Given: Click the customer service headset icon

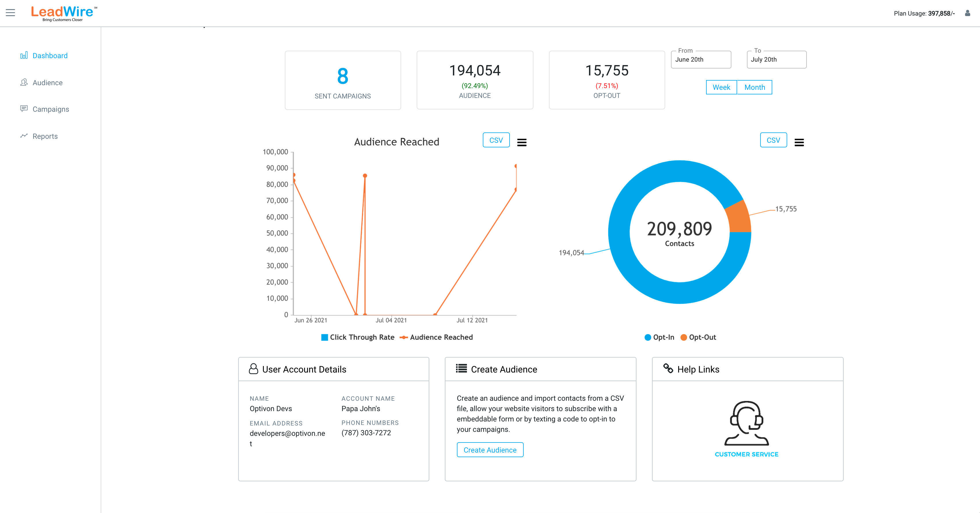Looking at the screenshot, I should [746, 423].
